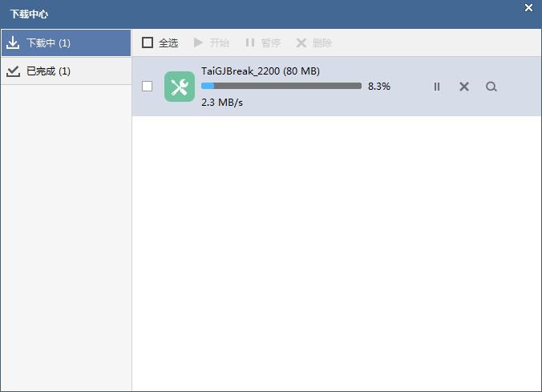The width and height of the screenshot is (542, 392).
Task: Tick the checkbox for TaiGJBreak_2200
Action: [148, 87]
